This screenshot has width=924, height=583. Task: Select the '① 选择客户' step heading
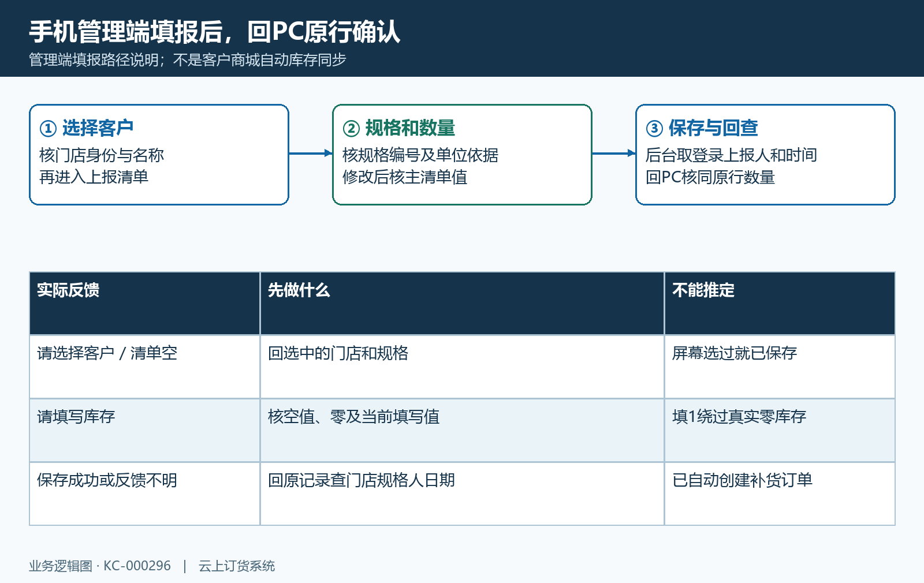click(x=87, y=128)
